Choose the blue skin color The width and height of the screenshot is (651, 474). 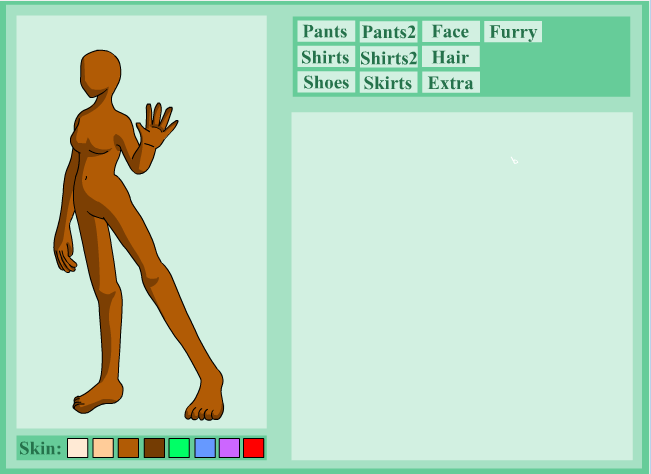pyautogui.click(x=205, y=448)
